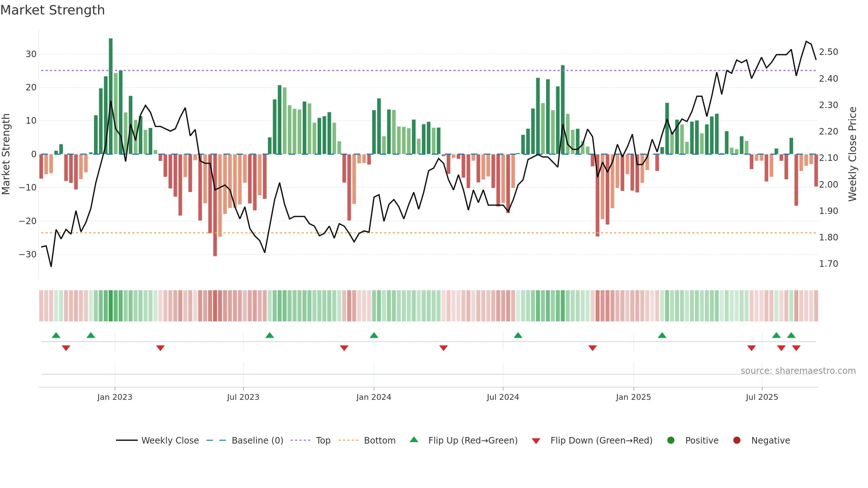
Task: Click the vertical Market Strength axis title
Action: [6, 154]
